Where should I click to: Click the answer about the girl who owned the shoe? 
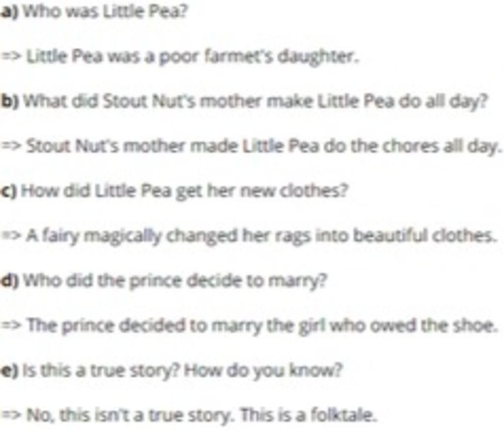[x=262, y=326]
